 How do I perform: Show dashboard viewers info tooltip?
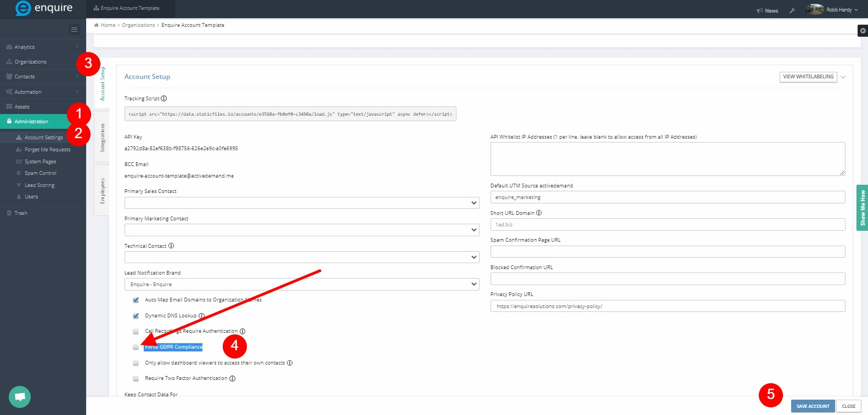[x=290, y=363]
